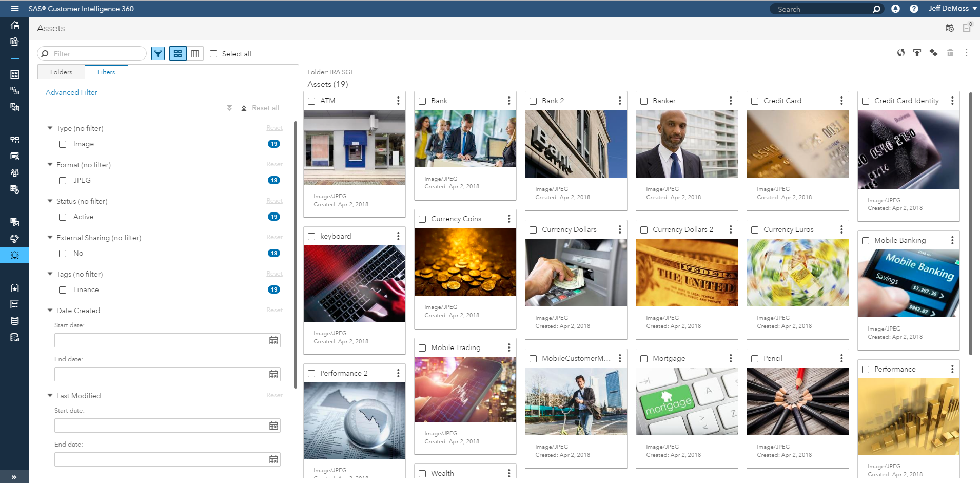The width and height of the screenshot is (980, 483).
Task: Check the Image type filter
Action: click(x=63, y=144)
